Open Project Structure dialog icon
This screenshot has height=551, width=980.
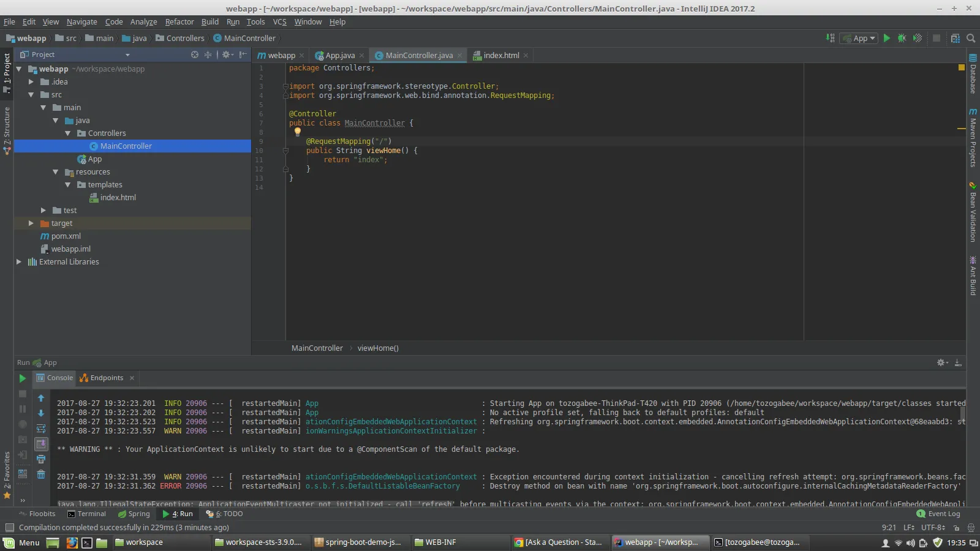(955, 38)
